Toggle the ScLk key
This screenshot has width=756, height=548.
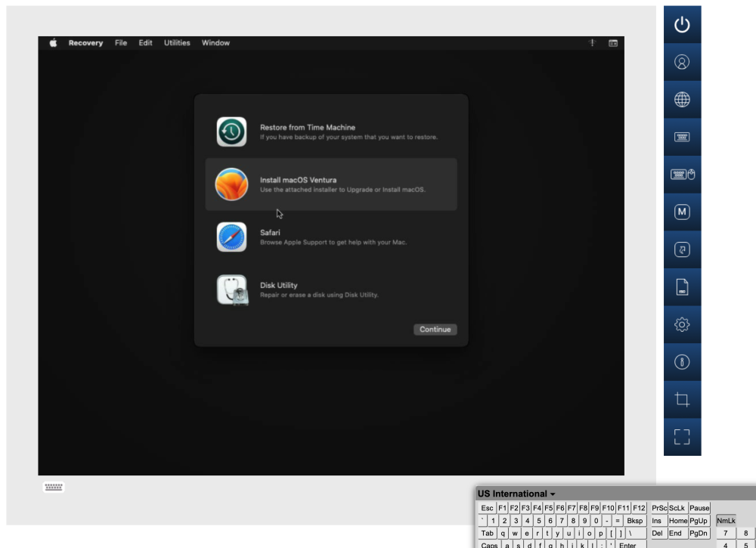point(677,508)
